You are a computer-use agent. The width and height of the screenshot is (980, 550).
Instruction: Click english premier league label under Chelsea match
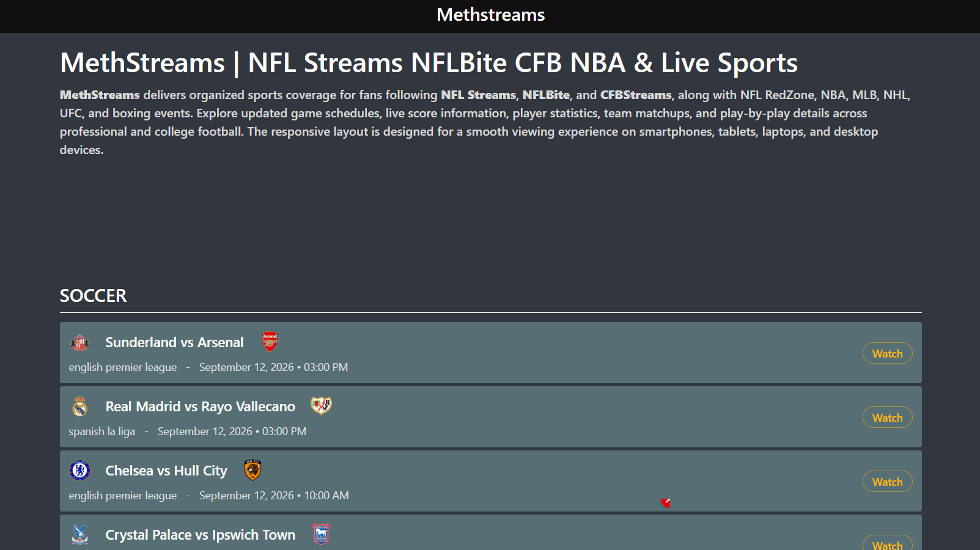click(x=122, y=496)
